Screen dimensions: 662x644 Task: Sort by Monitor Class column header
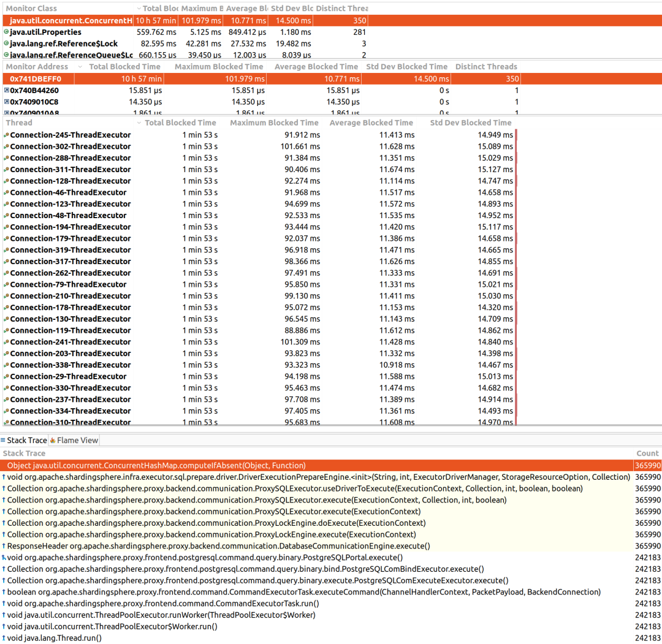click(x=31, y=8)
